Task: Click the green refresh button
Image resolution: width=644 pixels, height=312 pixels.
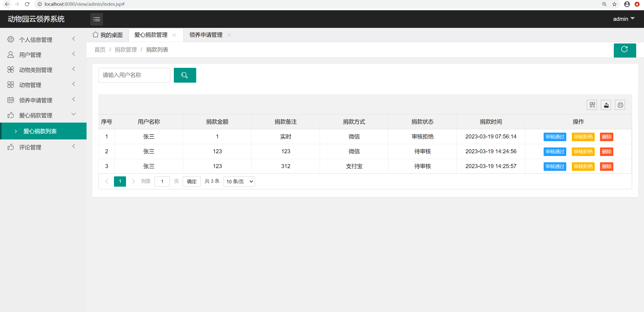Action: tap(625, 50)
